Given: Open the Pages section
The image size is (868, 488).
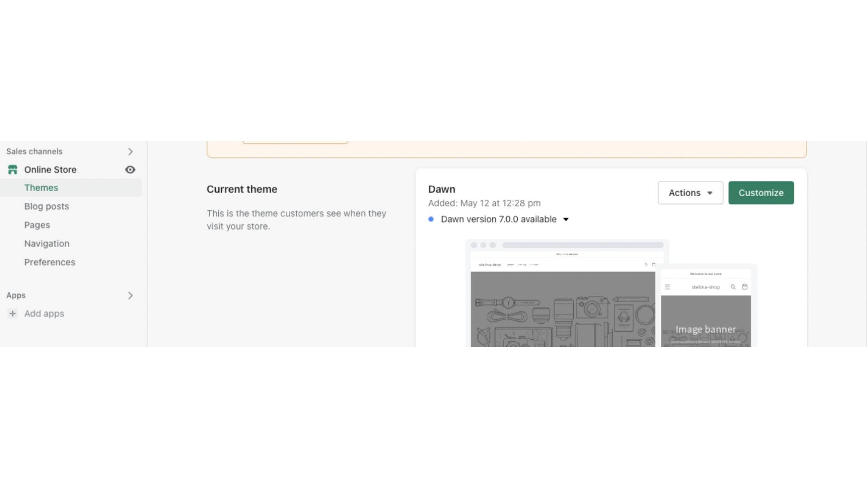Looking at the screenshot, I should pyautogui.click(x=37, y=225).
